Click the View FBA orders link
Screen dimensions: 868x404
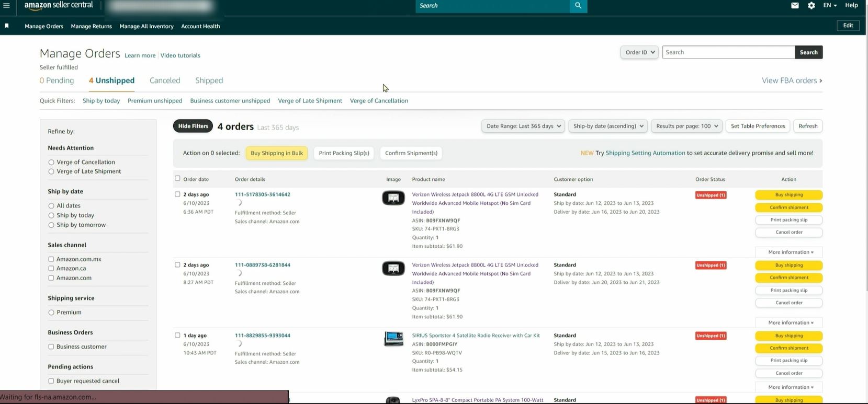coord(792,80)
